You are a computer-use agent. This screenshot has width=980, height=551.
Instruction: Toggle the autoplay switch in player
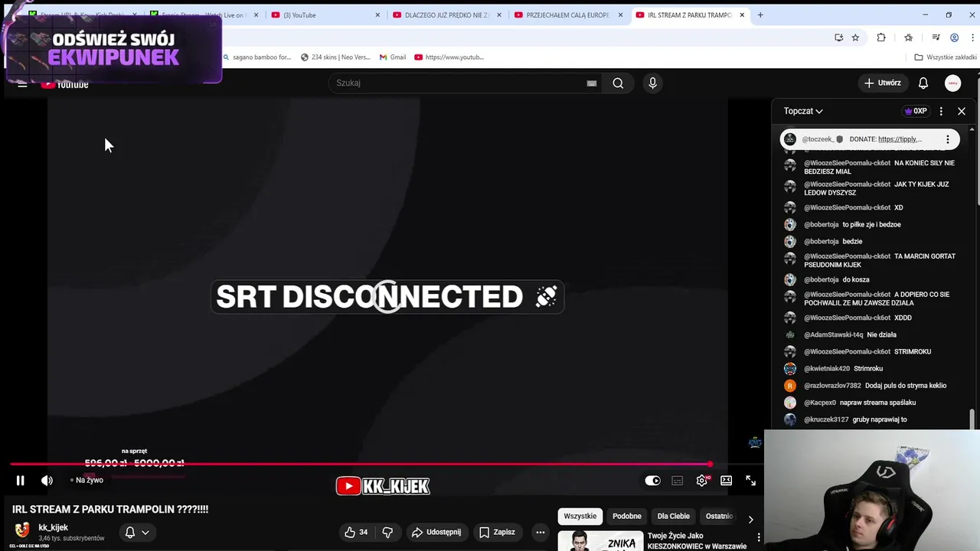coord(652,481)
